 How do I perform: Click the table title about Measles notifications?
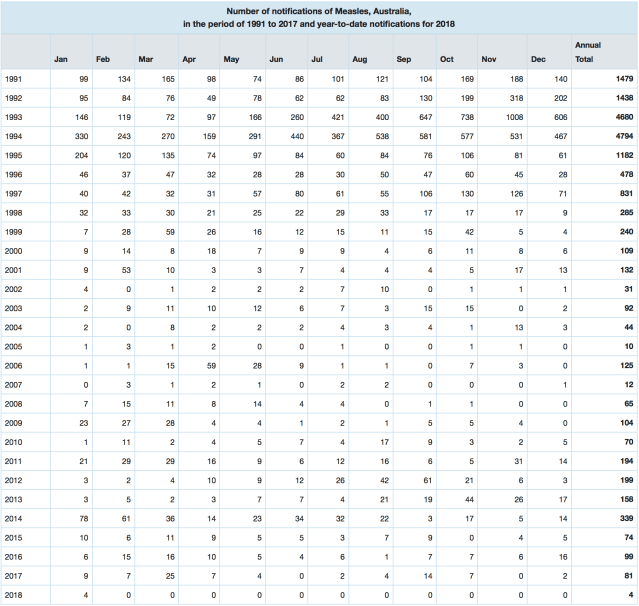319,17
